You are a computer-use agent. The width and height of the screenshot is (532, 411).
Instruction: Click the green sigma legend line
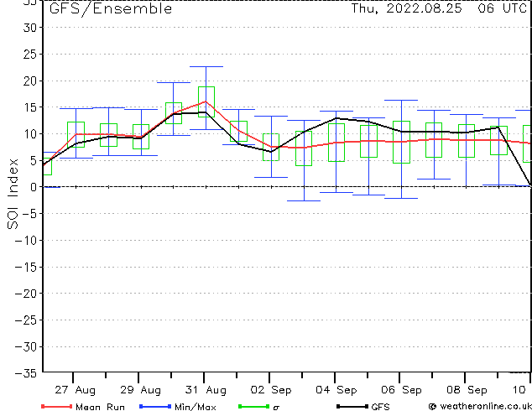[253, 406]
